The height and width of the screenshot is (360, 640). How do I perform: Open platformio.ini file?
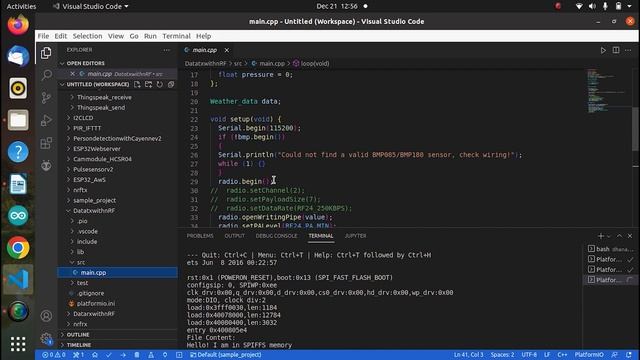coord(118,304)
